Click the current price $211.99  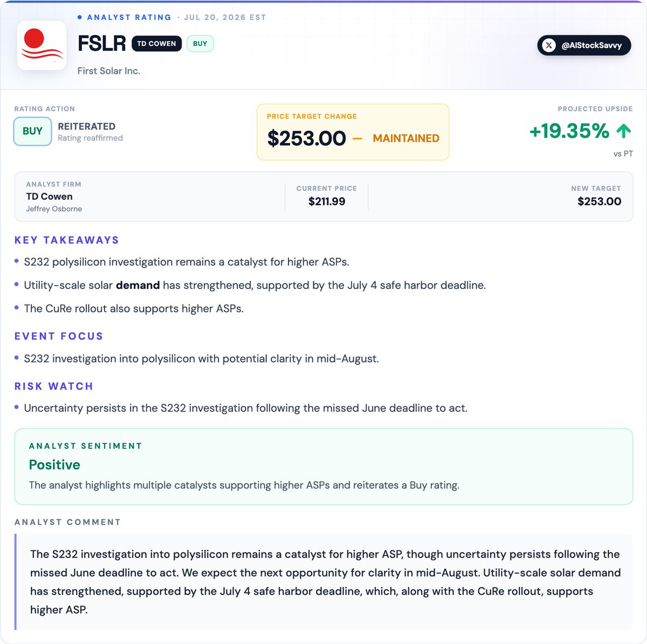(x=327, y=202)
